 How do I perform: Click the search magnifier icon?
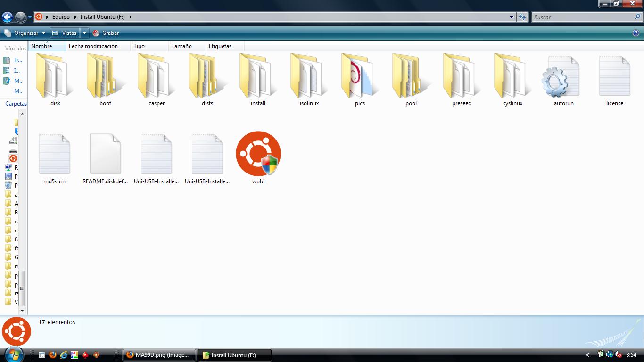637,17
